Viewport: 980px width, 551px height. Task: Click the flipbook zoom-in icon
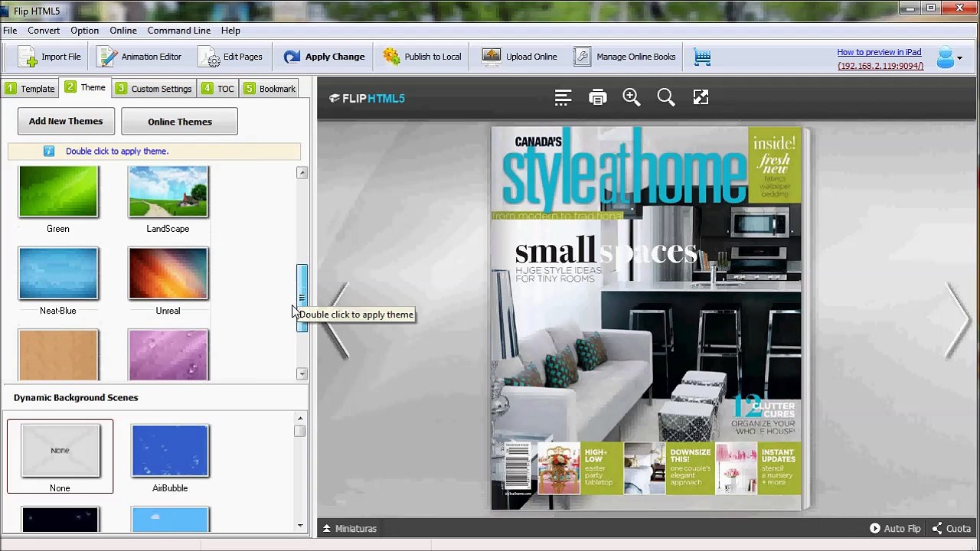click(632, 97)
